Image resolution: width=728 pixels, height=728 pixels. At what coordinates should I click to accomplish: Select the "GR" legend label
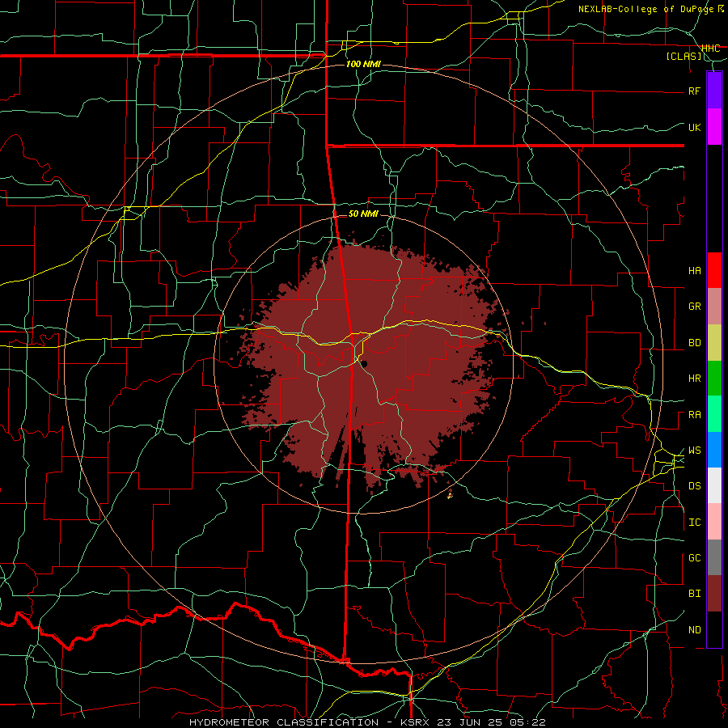tap(694, 307)
